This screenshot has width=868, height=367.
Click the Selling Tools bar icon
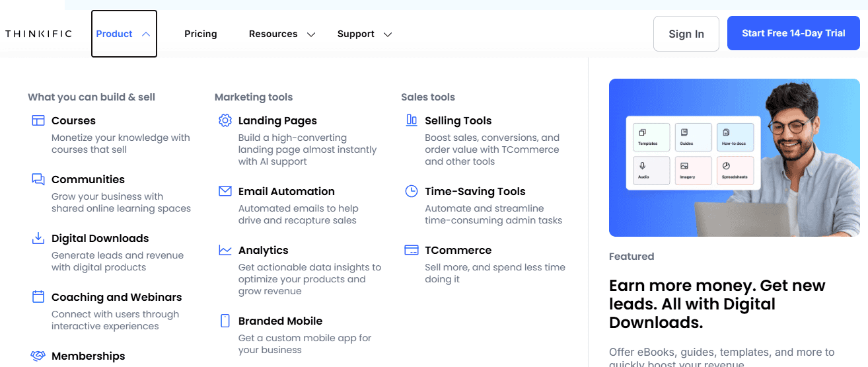pyautogui.click(x=412, y=120)
